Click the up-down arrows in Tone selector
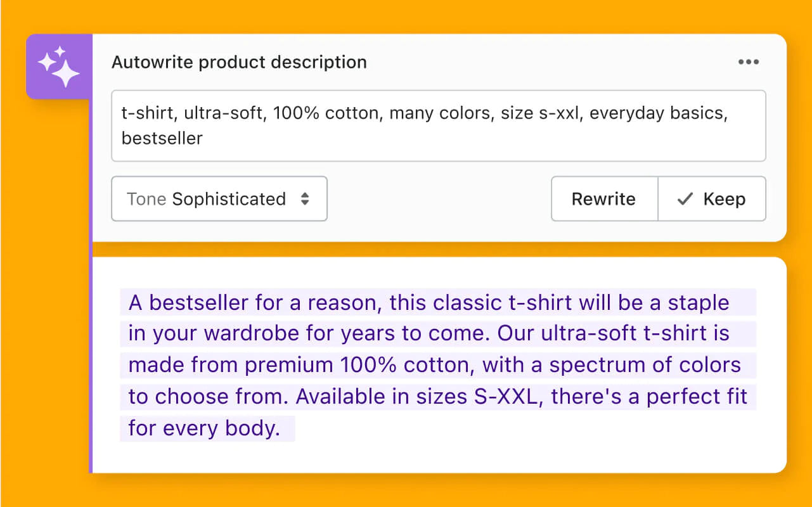This screenshot has height=507, width=812. pyautogui.click(x=305, y=199)
